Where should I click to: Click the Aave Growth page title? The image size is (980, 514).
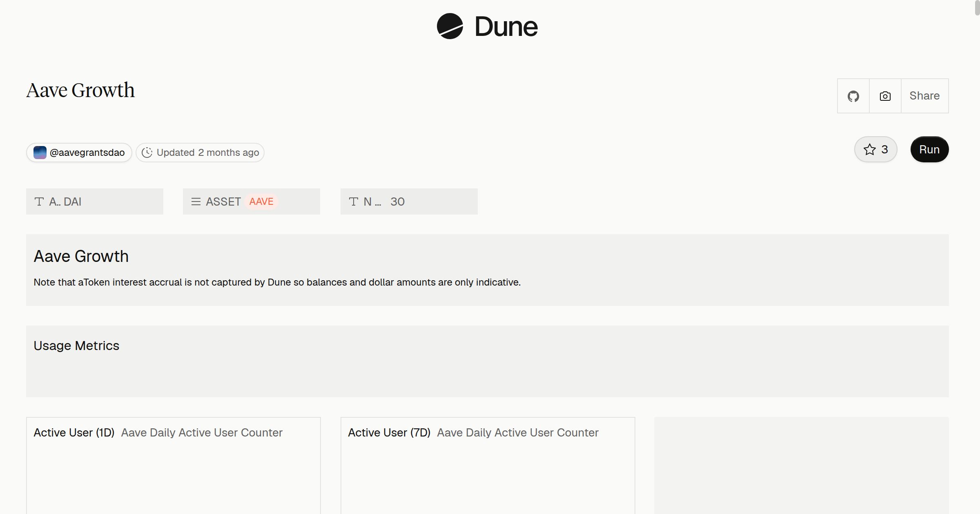pos(80,90)
